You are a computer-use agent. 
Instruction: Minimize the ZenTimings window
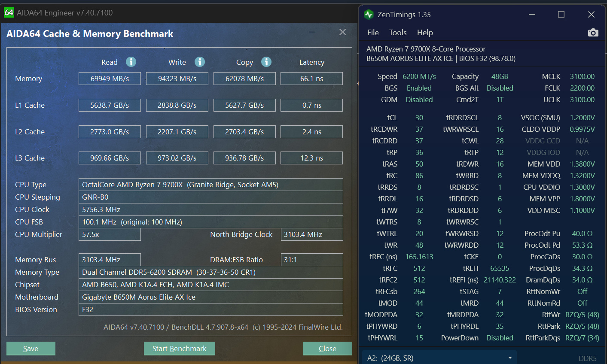pos(532,15)
